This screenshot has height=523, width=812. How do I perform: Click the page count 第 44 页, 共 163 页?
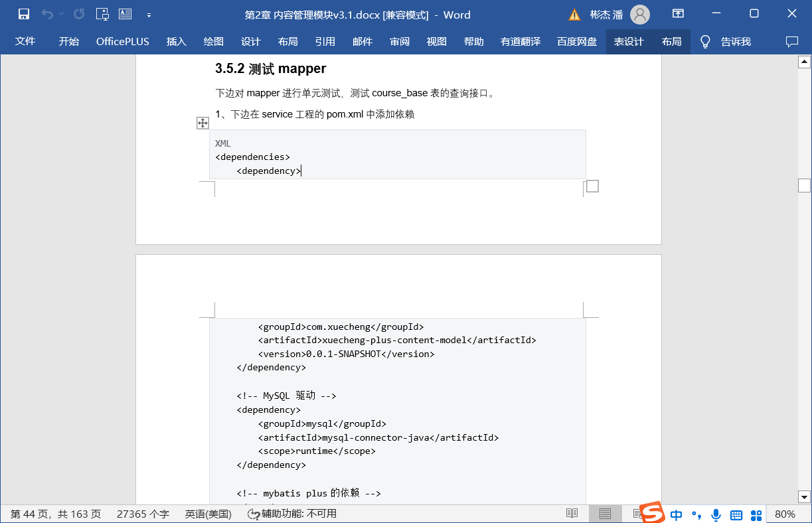tap(56, 514)
